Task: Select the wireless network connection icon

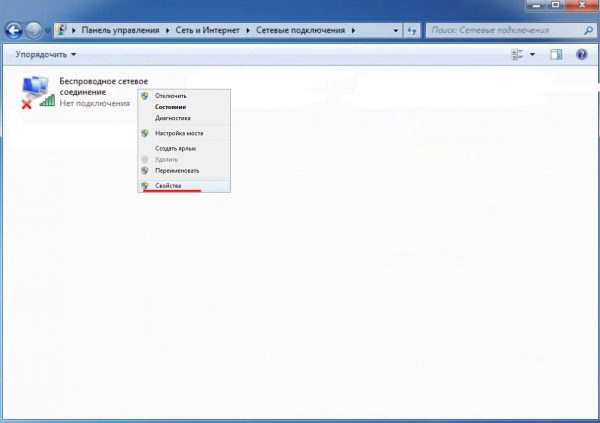Action: pos(38,93)
